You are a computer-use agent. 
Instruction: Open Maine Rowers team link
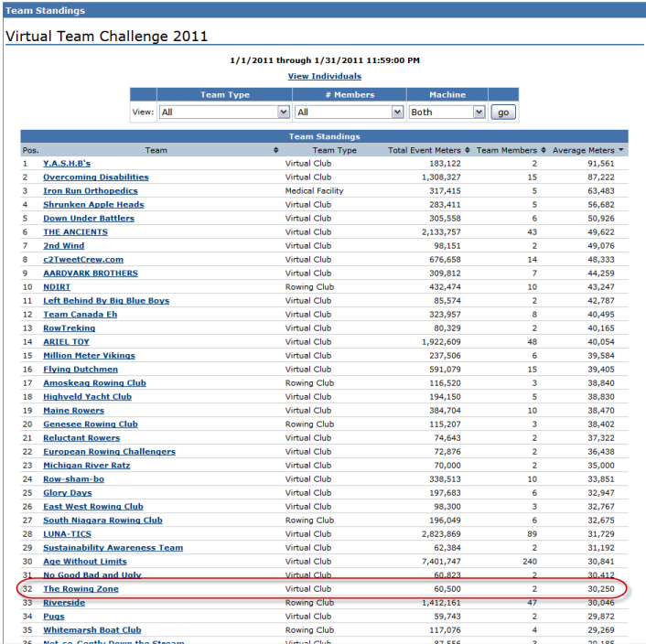(74, 411)
